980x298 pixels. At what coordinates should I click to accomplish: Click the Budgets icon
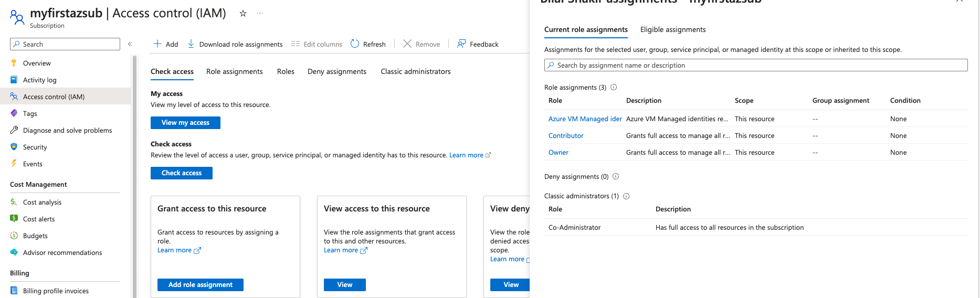14,236
